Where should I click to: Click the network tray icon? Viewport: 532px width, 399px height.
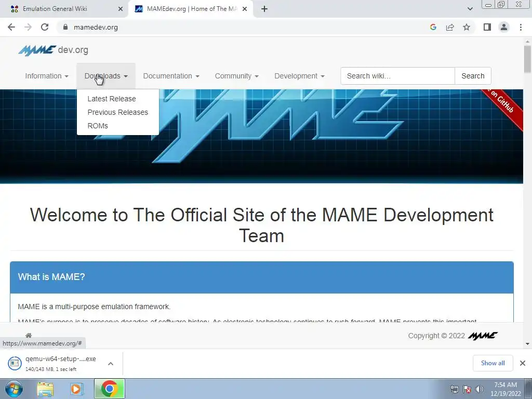tap(454, 389)
